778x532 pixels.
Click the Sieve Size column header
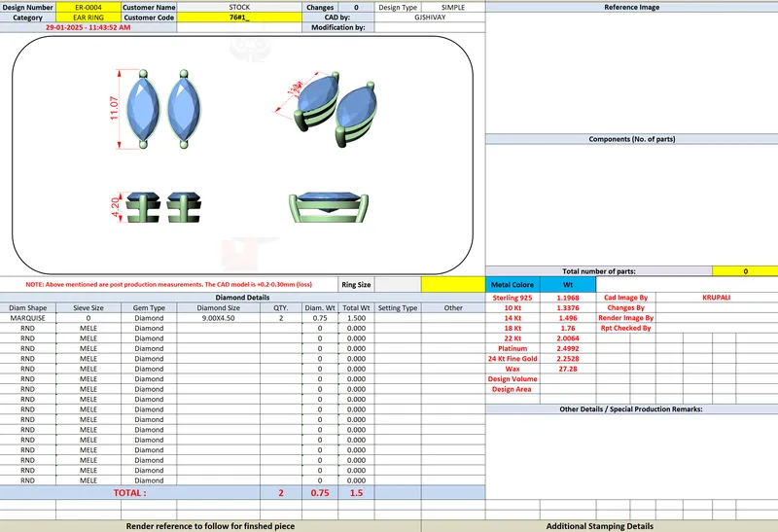pyautogui.click(x=88, y=307)
